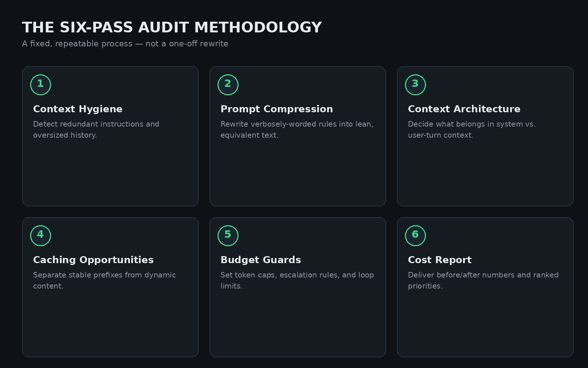Image resolution: width=588 pixels, height=368 pixels.
Task: Click the number 6 circle badge
Action: point(415,236)
